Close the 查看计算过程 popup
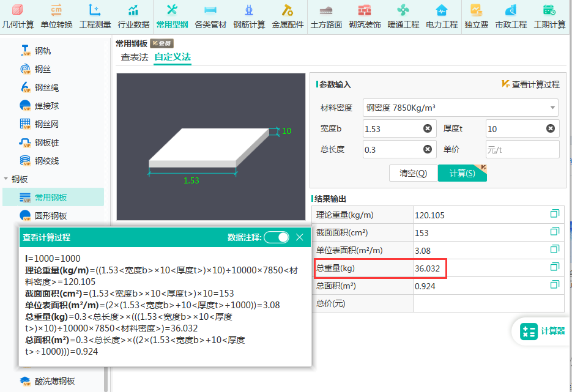Image resolution: width=572 pixels, height=392 pixels. [300, 237]
